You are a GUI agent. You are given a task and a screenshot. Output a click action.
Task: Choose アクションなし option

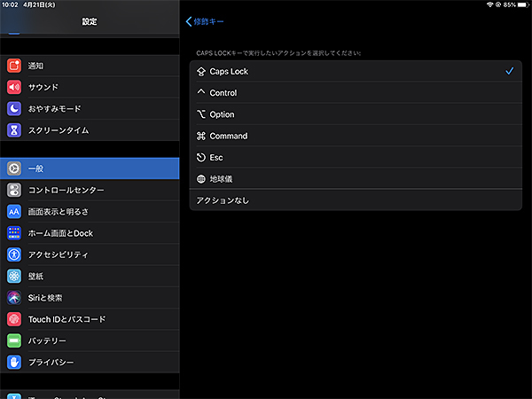coord(355,200)
